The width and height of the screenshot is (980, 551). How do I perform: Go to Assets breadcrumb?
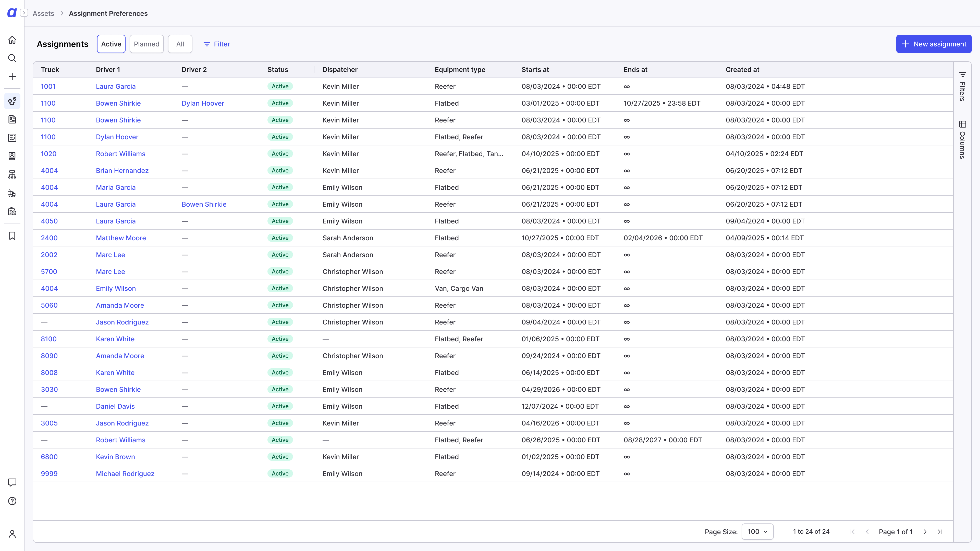[x=43, y=13]
